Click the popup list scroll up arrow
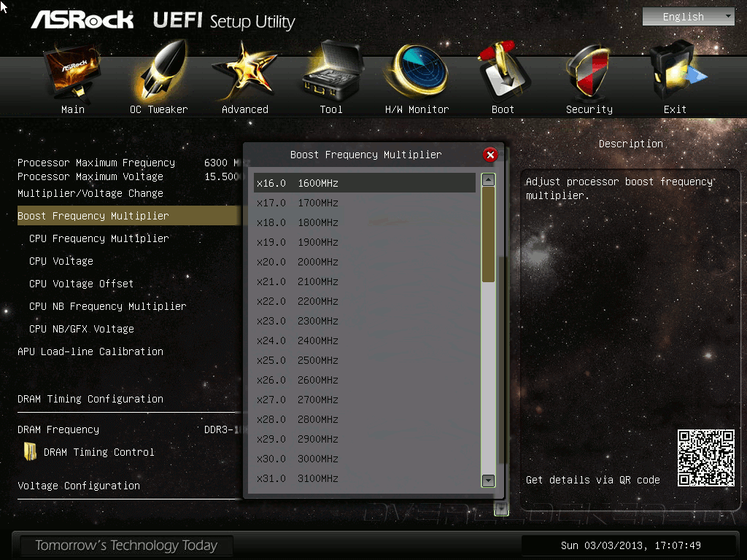This screenshot has height=560, width=747. 488,179
